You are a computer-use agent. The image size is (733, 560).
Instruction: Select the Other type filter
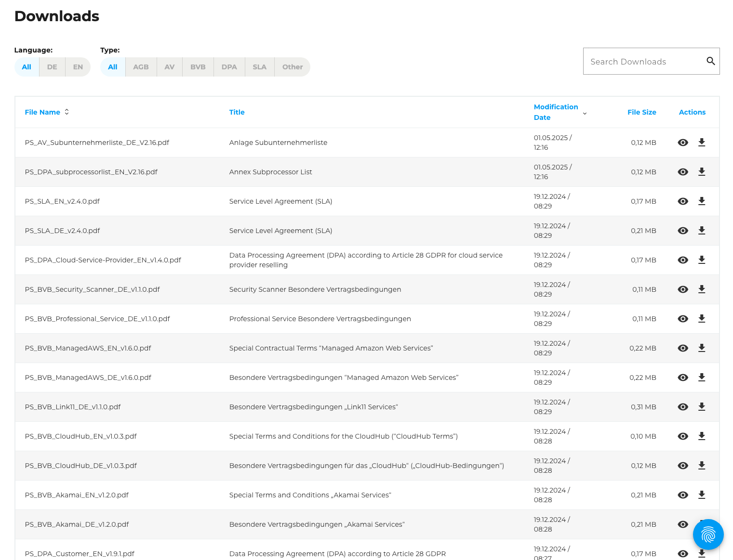(292, 67)
